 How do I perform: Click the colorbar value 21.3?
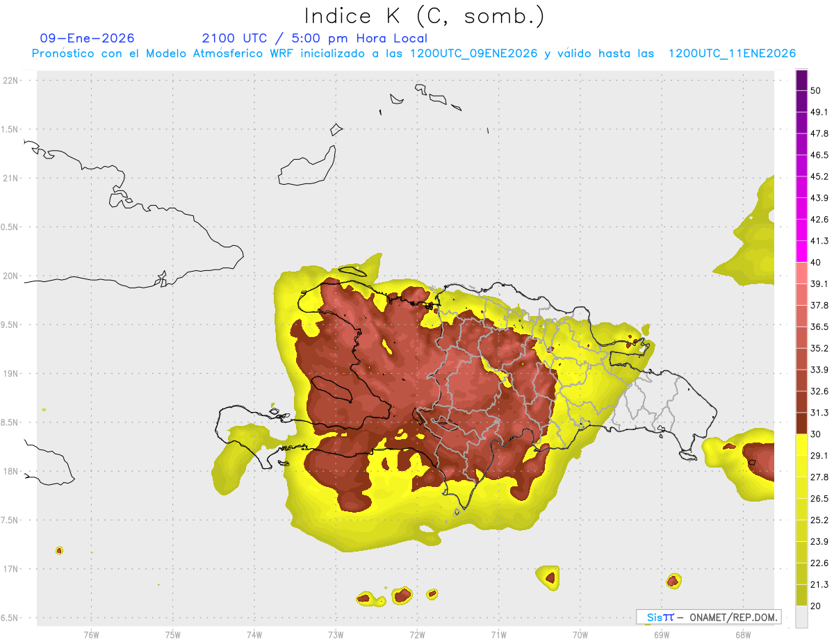819,584
